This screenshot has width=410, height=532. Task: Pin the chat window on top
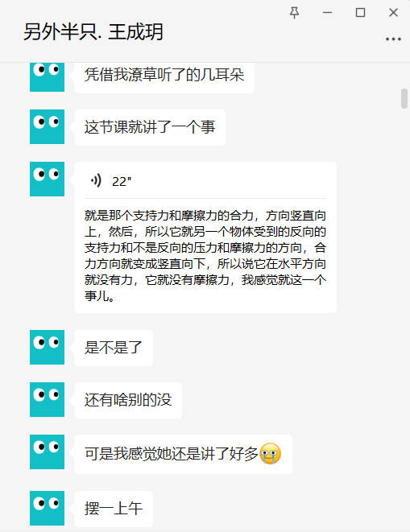295,13
